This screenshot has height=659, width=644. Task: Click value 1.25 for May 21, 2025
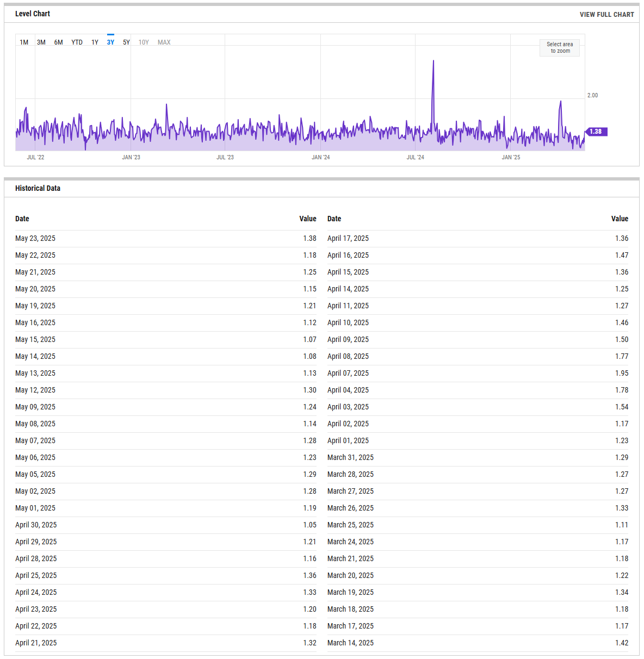[310, 272]
